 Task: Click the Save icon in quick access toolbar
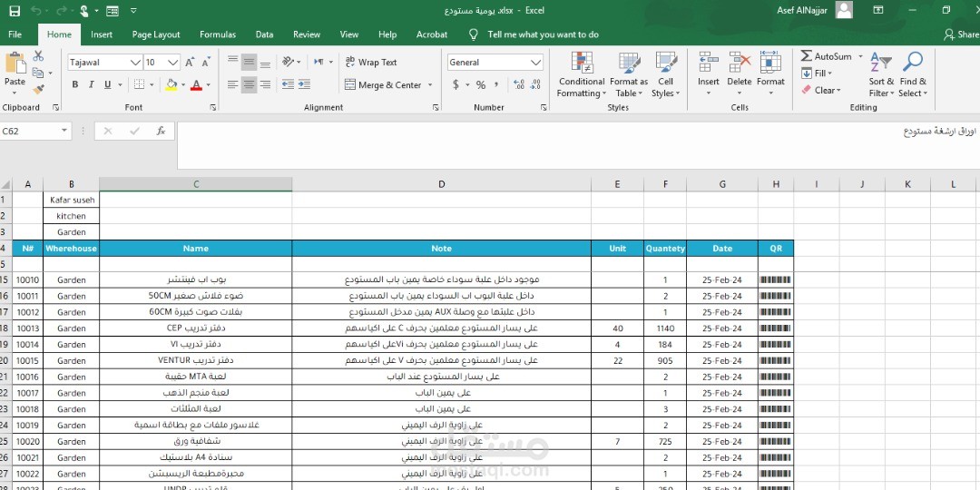(x=14, y=11)
